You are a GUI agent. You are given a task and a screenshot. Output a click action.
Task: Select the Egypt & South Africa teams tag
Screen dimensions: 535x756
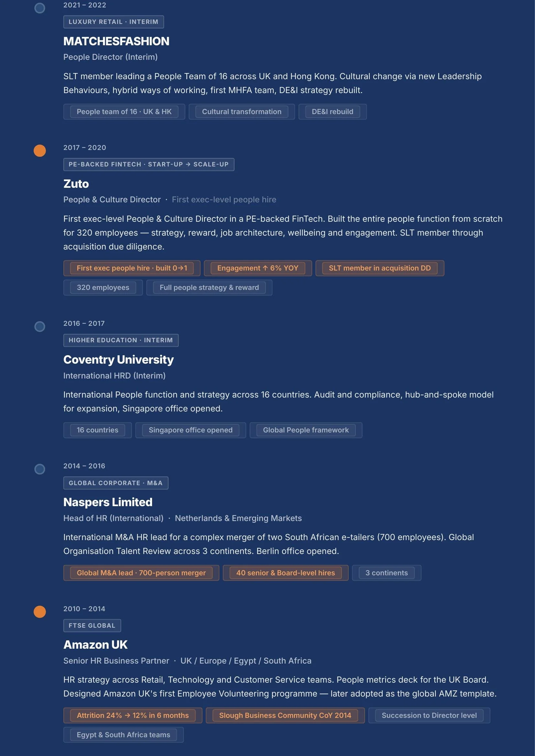pyautogui.click(x=124, y=735)
